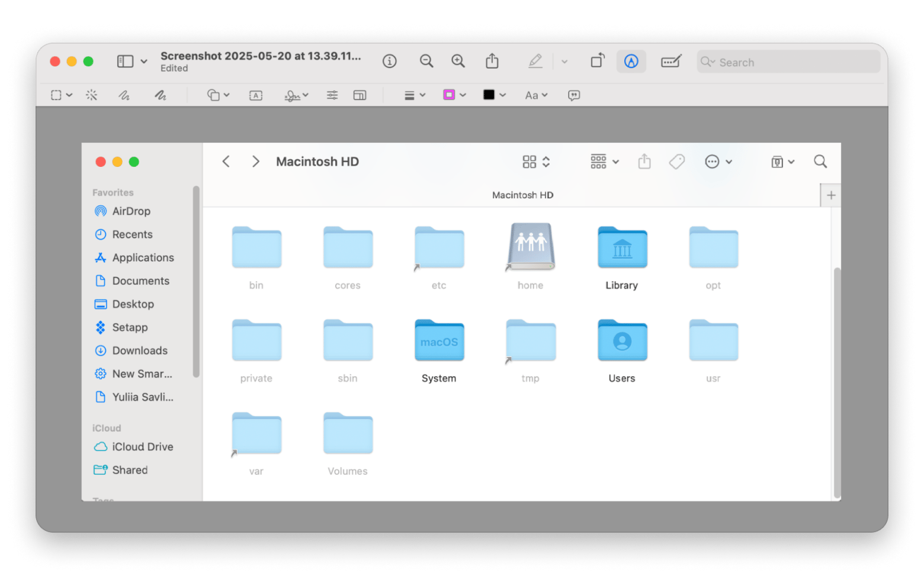Insert a text box with Text tool
Image resolution: width=924 pixels, height=580 pixels.
click(256, 95)
